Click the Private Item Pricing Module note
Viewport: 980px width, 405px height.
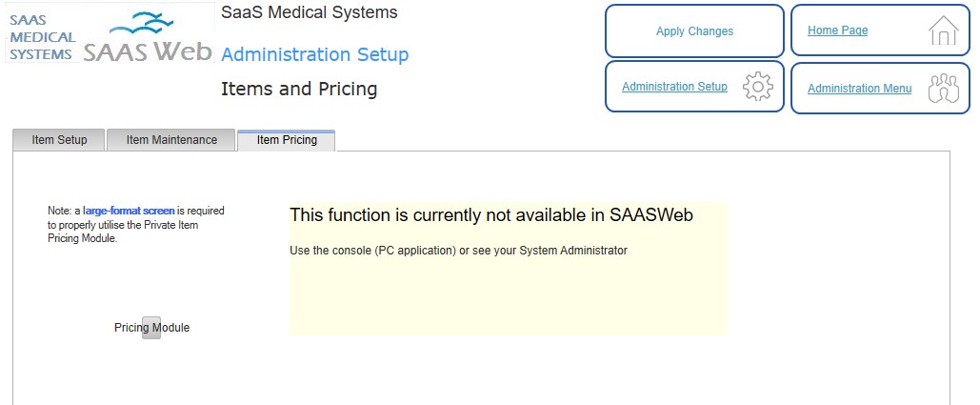point(135,225)
